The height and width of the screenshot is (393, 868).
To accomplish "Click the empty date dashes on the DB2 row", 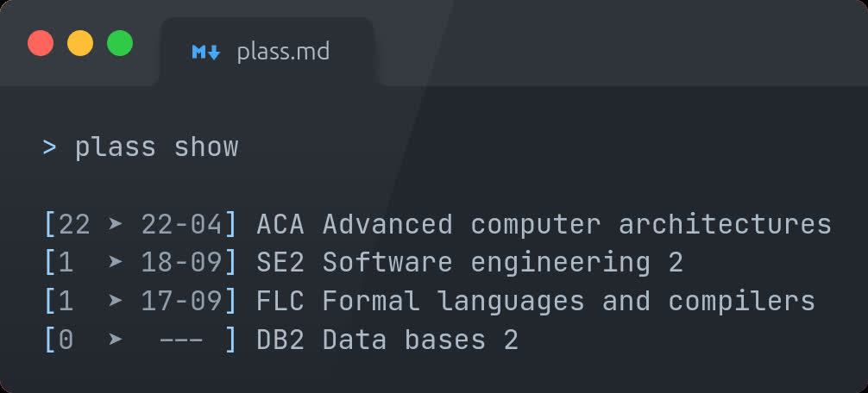I will 181,340.
